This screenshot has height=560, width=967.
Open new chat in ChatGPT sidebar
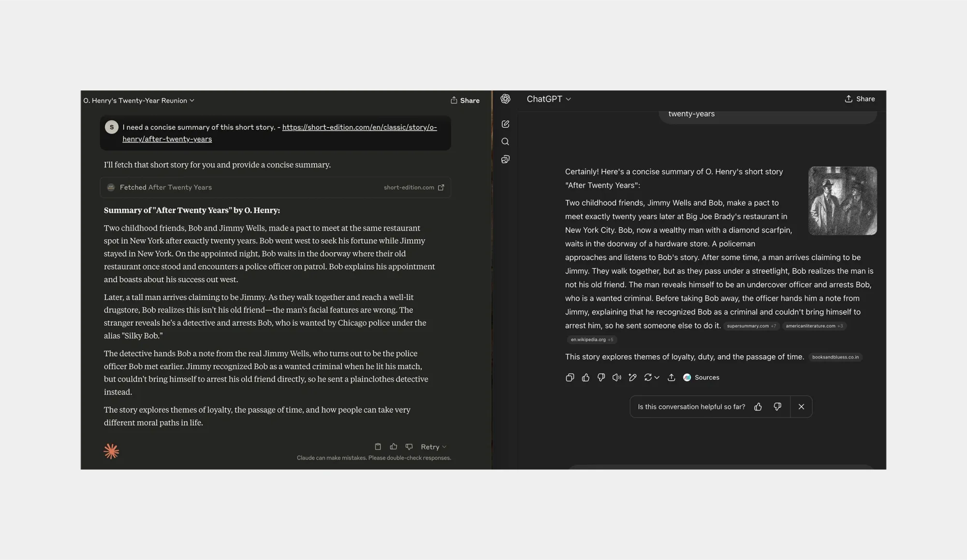coord(505,124)
